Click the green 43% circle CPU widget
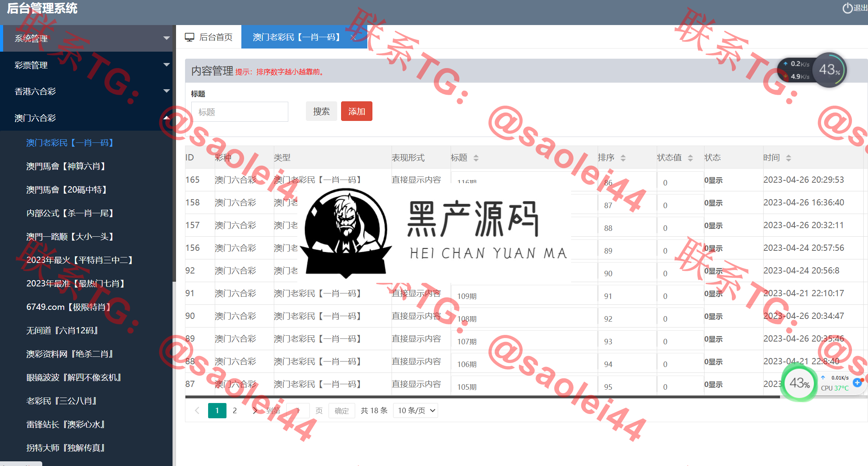This screenshot has width=868, height=466. tap(799, 383)
